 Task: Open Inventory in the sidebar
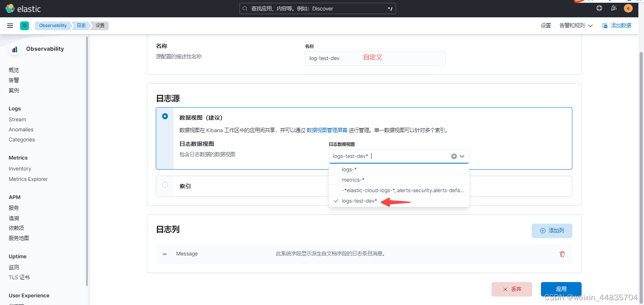pyautogui.click(x=20, y=169)
